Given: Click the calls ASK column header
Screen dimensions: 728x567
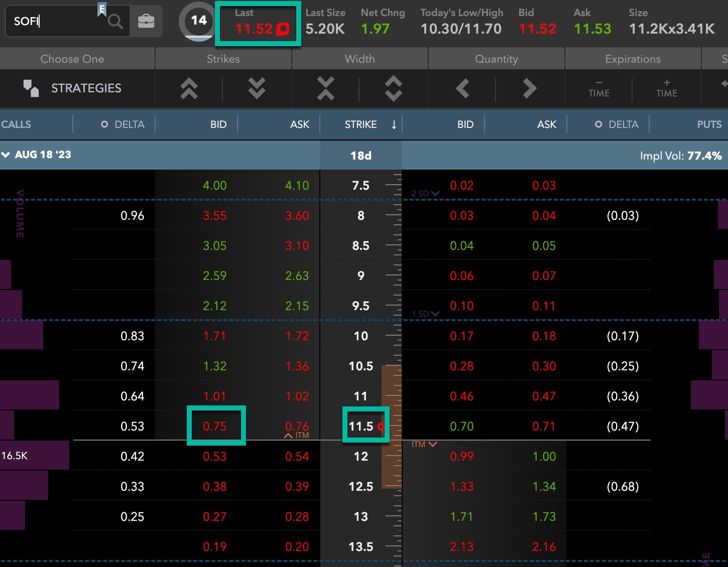Looking at the screenshot, I should pyautogui.click(x=300, y=124).
